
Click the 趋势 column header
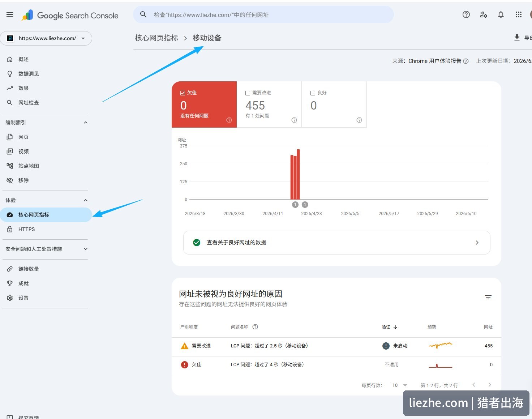coord(432,327)
